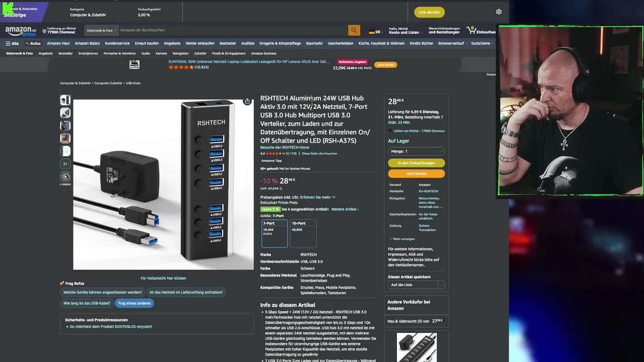Open Fernseher & Heimkino subcategory
The width and height of the screenshot is (644, 362).
[x=120, y=53]
